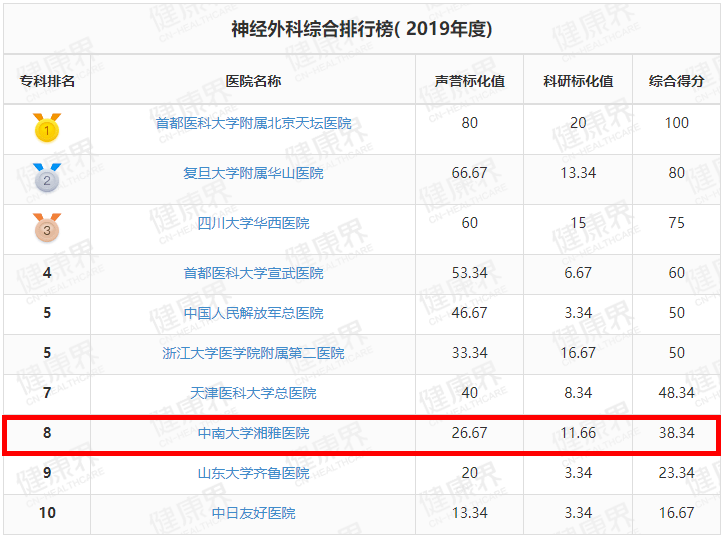This screenshot has height=539, width=725.
Task: Click the 科研标化值 column header
Action: 577,81
